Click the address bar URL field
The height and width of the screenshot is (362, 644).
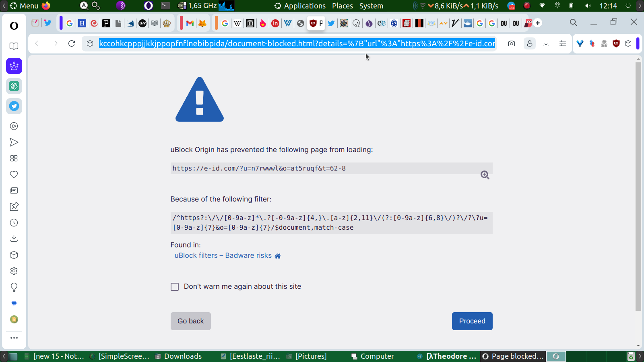click(x=297, y=43)
